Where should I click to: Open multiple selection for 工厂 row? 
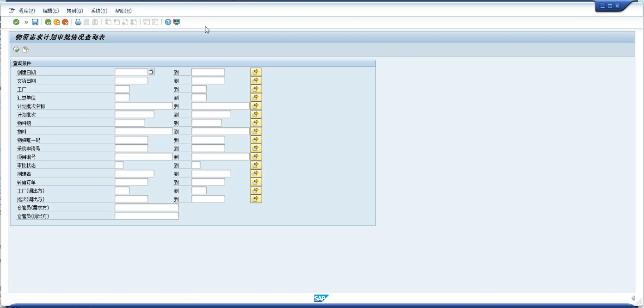tap(256, 89)
